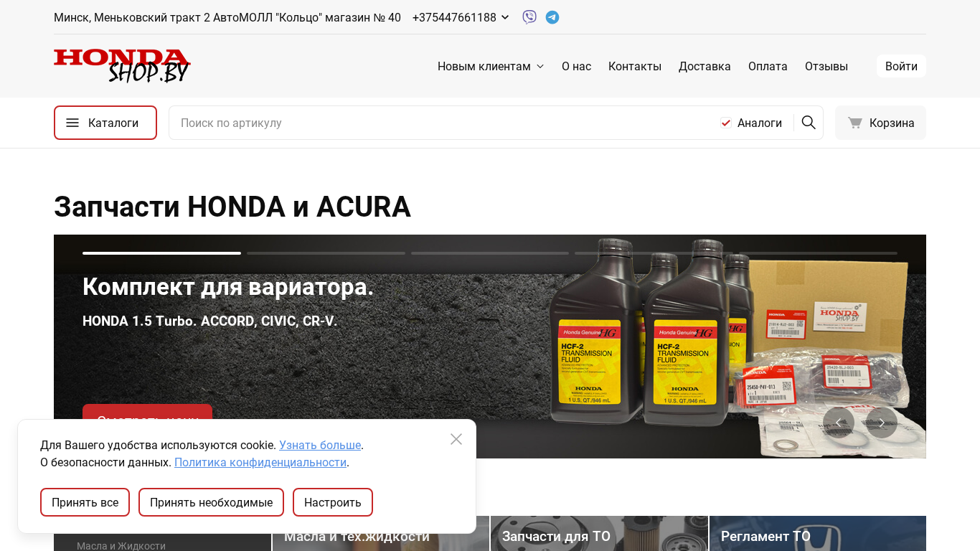The image size is (980, 551).
Task: Close the cookie notice with X
Action: click(456, 439)
